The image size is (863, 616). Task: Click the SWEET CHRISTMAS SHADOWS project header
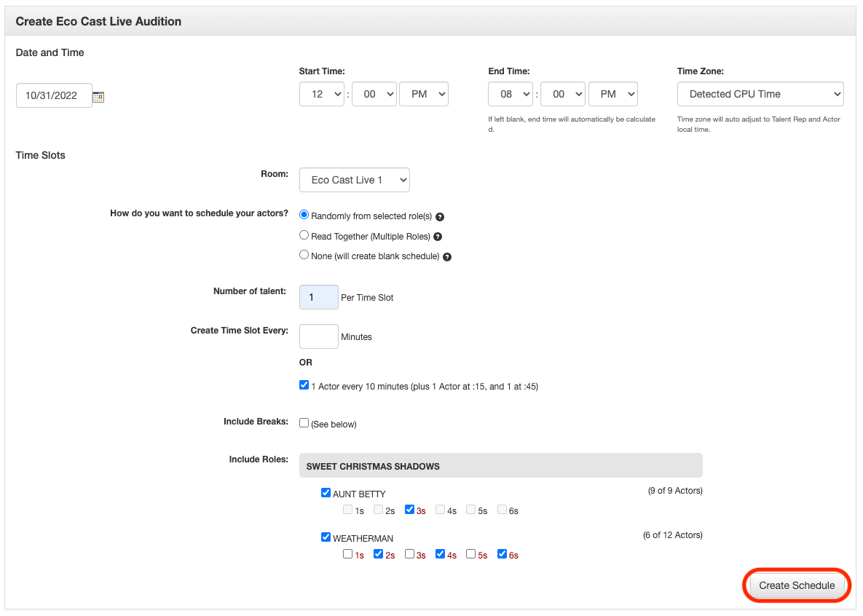pyautogui.click(x=501, y=466)
